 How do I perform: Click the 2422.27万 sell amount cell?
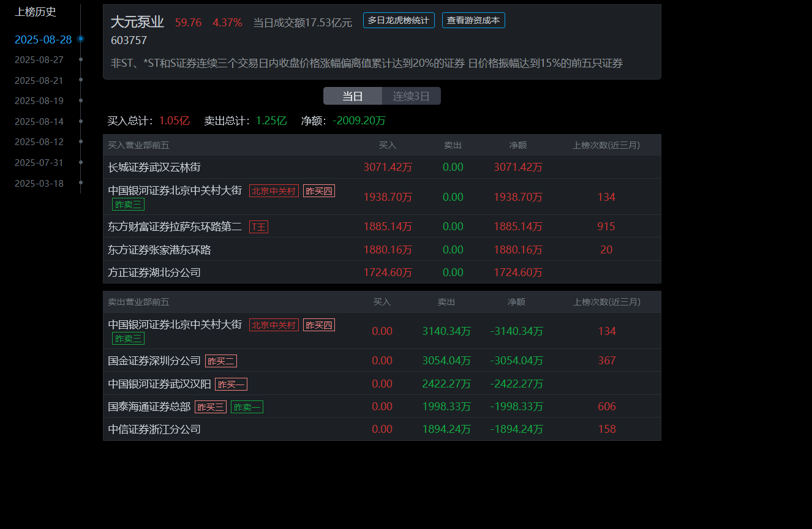[x=446, y=384]
